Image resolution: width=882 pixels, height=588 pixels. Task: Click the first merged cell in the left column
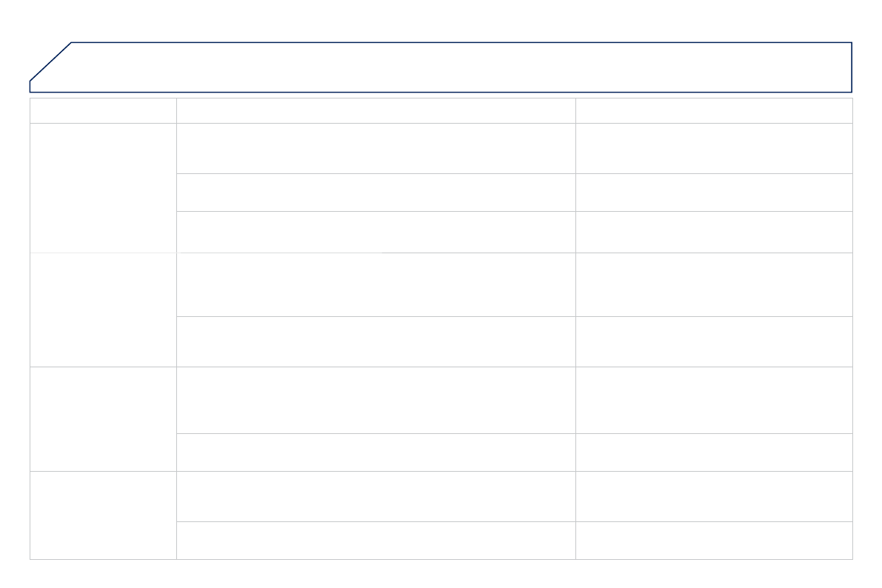tap(103, 187)
